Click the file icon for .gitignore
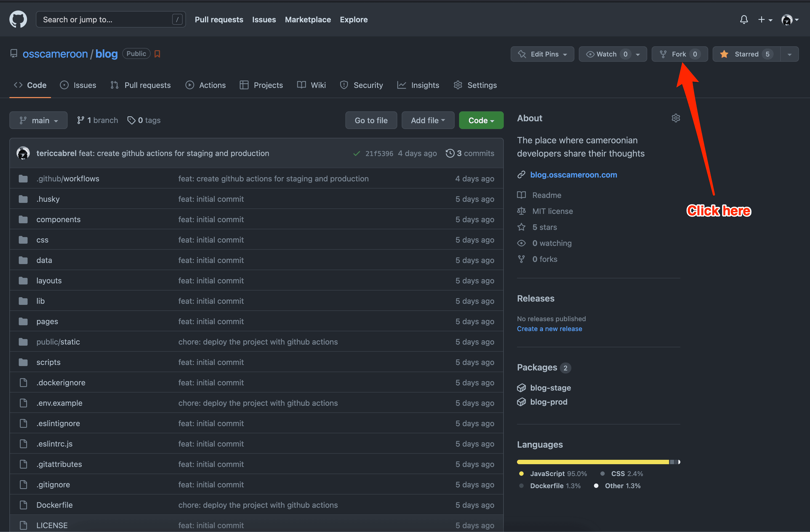The height and width of the screenshot is (532, 810). (x=23, y=484)
